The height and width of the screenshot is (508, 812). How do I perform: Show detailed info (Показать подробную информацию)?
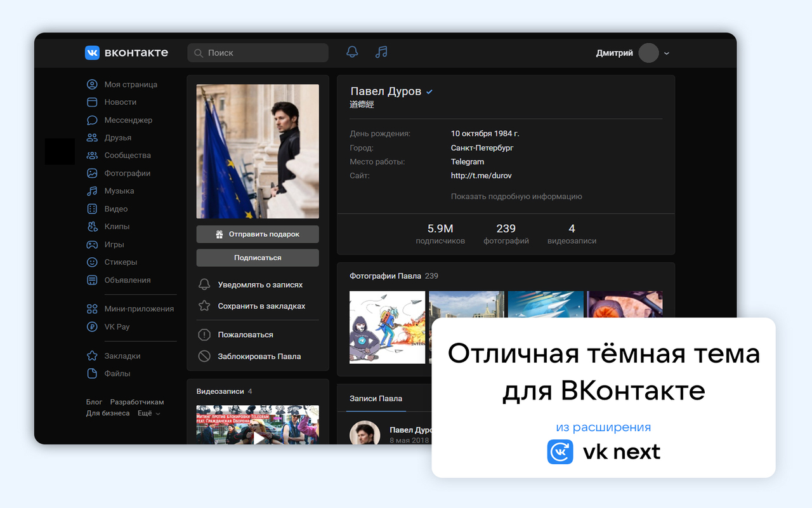pos(516,197)
